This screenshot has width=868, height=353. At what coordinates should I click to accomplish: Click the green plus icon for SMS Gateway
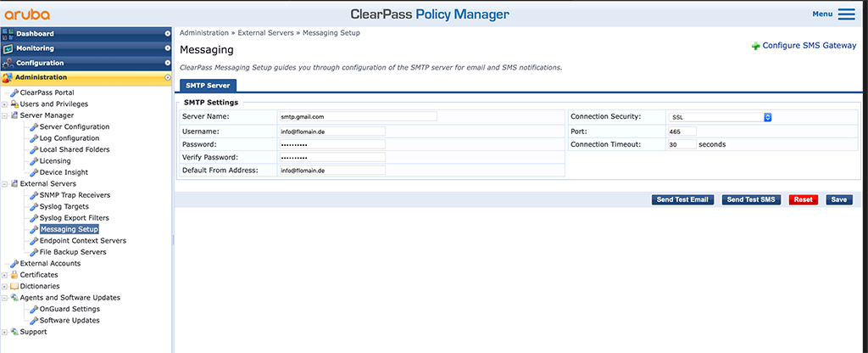755,46
